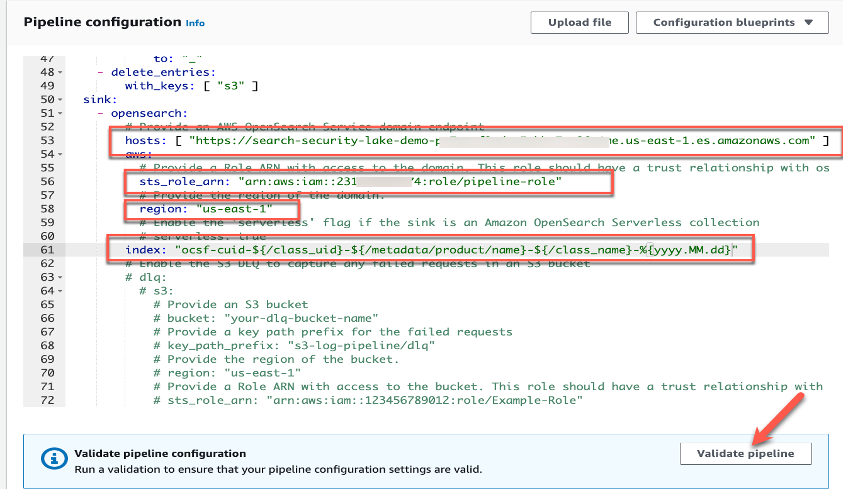The image size is (844, 490).
Task: Click the with_keys: [ "s3" ] line
Action: tap(192, 86)
